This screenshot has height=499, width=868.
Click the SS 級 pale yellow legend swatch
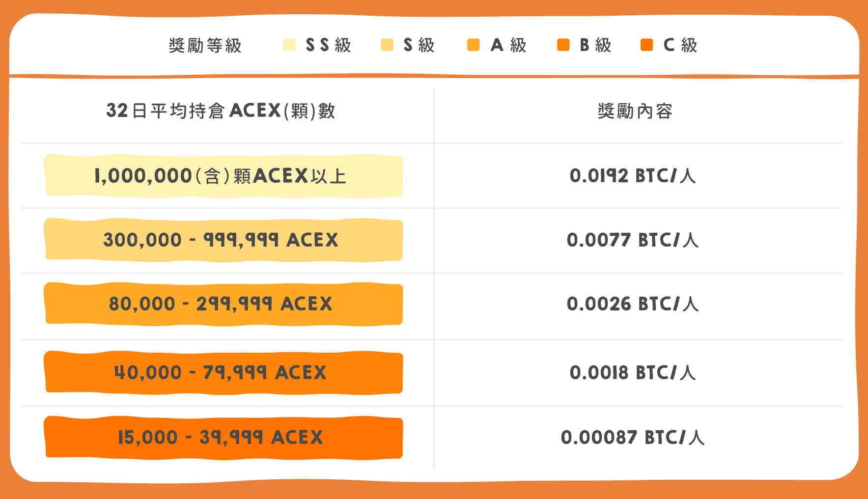point(289,45)
